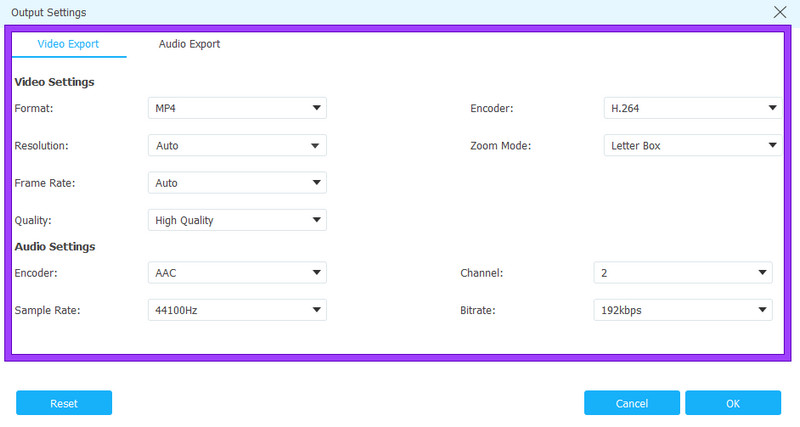Expand the video Format dropdown showing MP4

tap(237, 108)
